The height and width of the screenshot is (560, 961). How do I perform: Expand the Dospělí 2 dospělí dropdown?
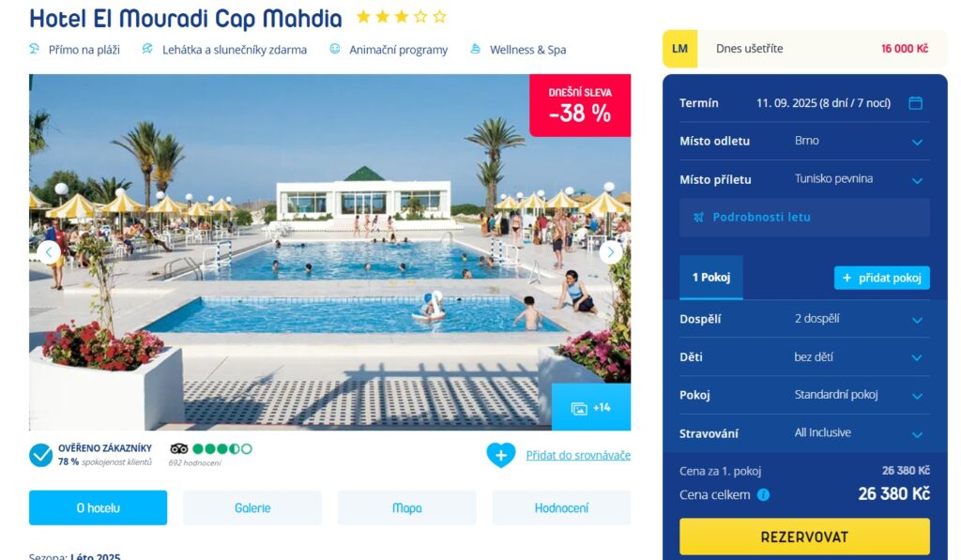point(804,319)
